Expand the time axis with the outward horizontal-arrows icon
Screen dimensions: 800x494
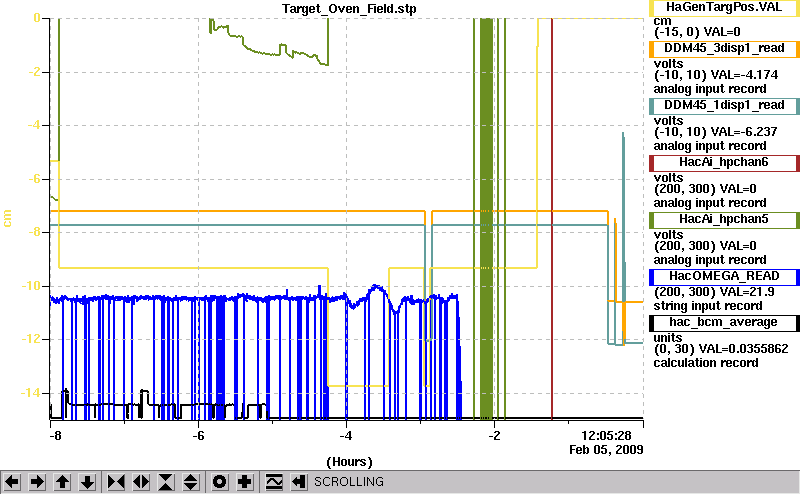(x=141, y=482)
